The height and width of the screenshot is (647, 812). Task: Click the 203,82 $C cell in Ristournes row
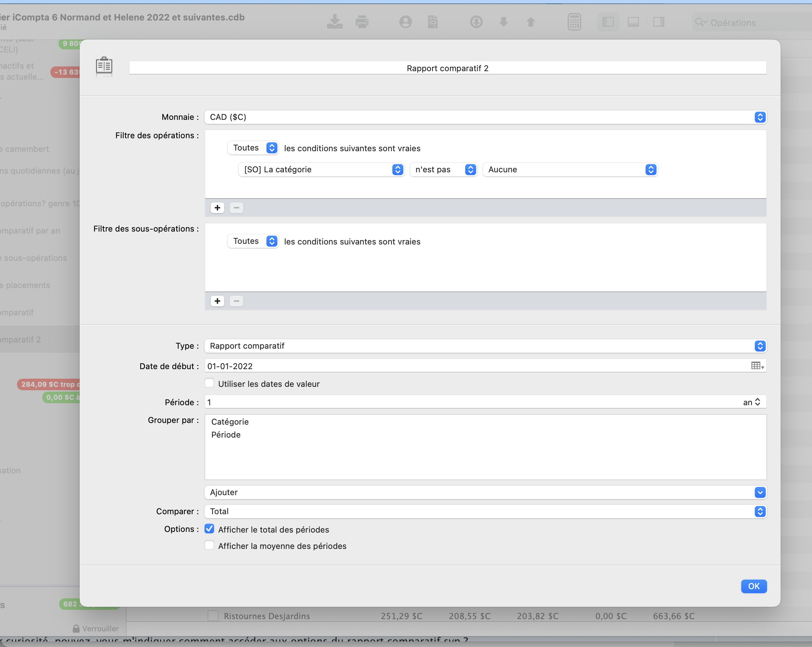point(538,616)
